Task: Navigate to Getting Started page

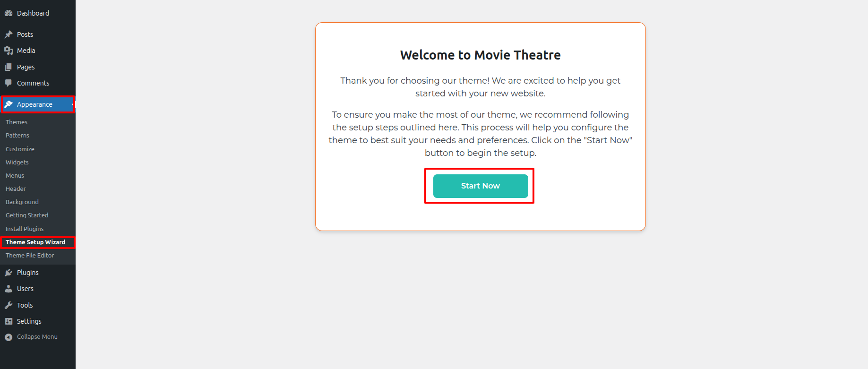Action: 27,215
